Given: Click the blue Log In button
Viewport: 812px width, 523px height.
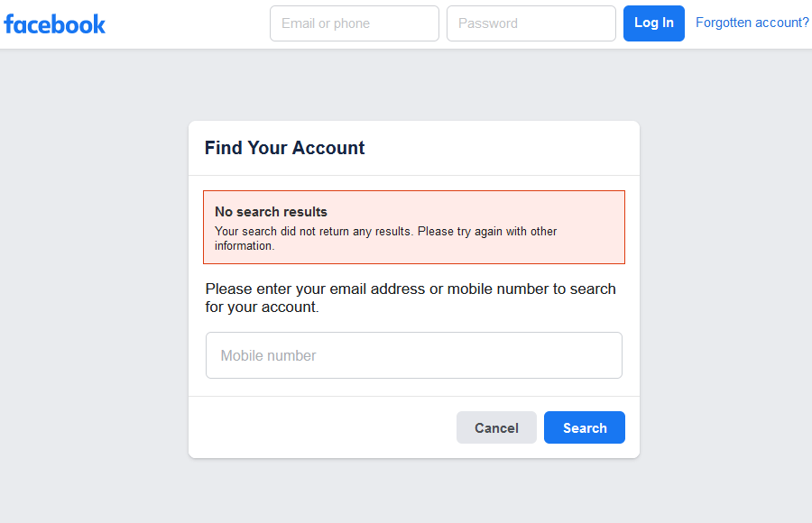Looking at the screenshot, I should pos(653,23).
